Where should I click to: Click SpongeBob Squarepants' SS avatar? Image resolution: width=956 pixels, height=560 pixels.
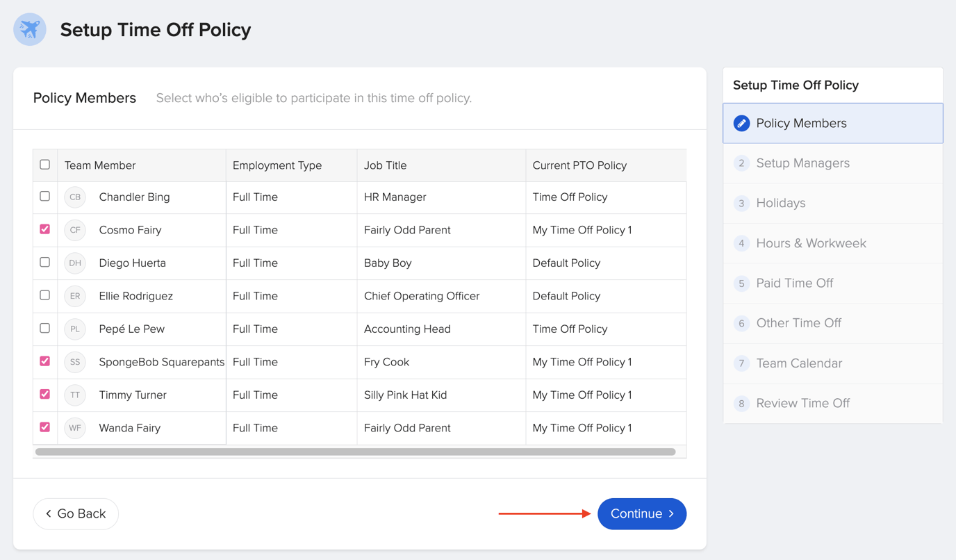pos(74,361)
